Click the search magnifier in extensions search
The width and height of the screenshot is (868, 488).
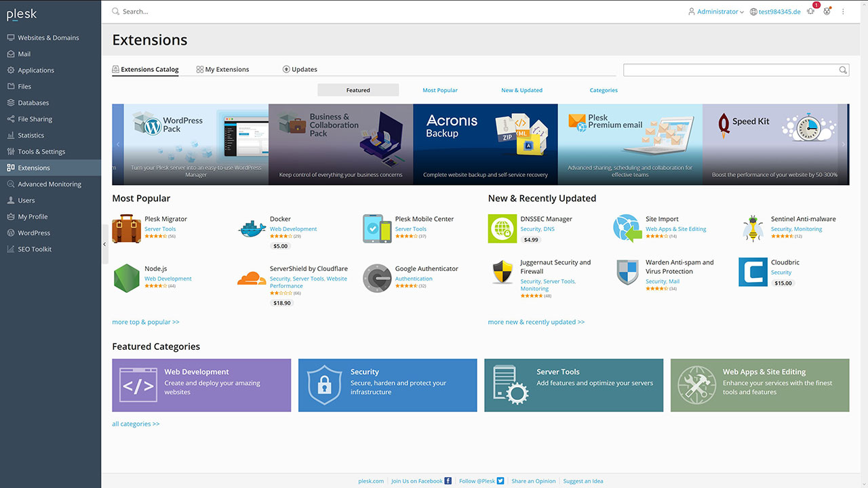point(843,70)
